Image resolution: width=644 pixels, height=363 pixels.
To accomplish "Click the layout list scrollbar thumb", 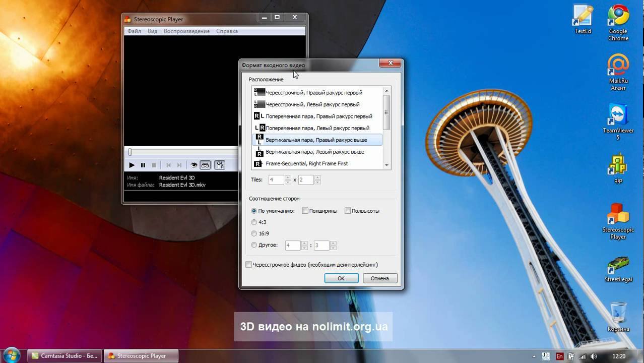I will tap(387, 112).
